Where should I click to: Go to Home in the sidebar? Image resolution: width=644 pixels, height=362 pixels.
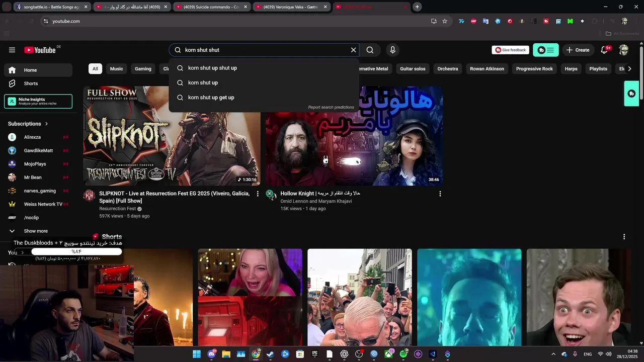38,70
